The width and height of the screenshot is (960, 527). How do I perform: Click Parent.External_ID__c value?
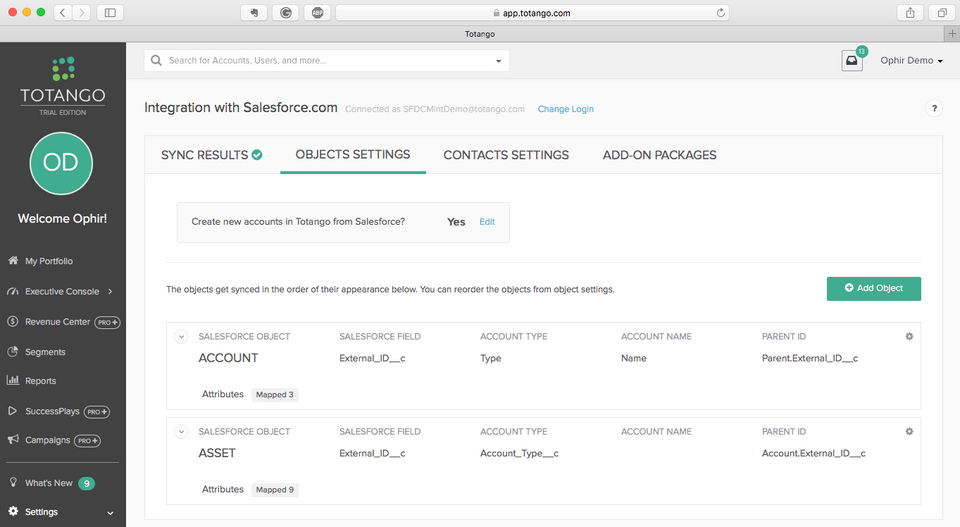[809, 358]
